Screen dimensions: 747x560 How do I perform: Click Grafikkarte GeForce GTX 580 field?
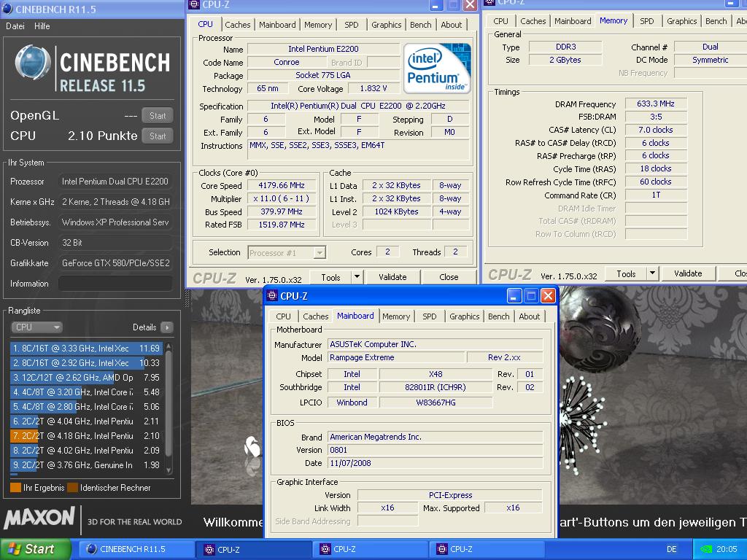(115, 262)
